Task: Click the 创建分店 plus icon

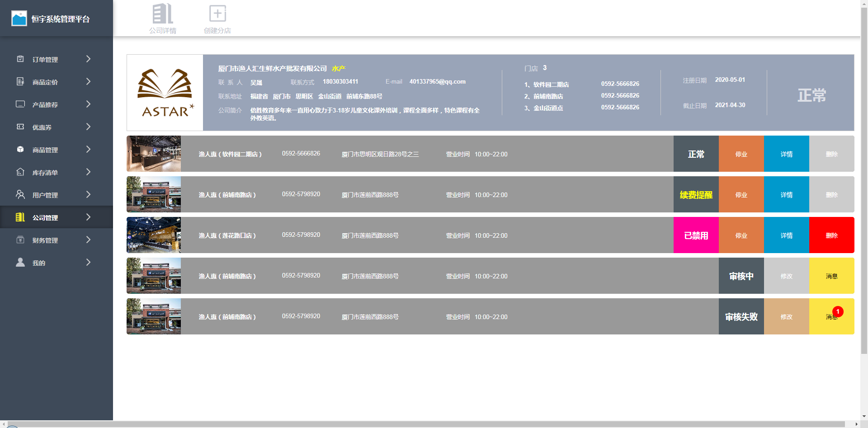Action: tap(217, 14)
